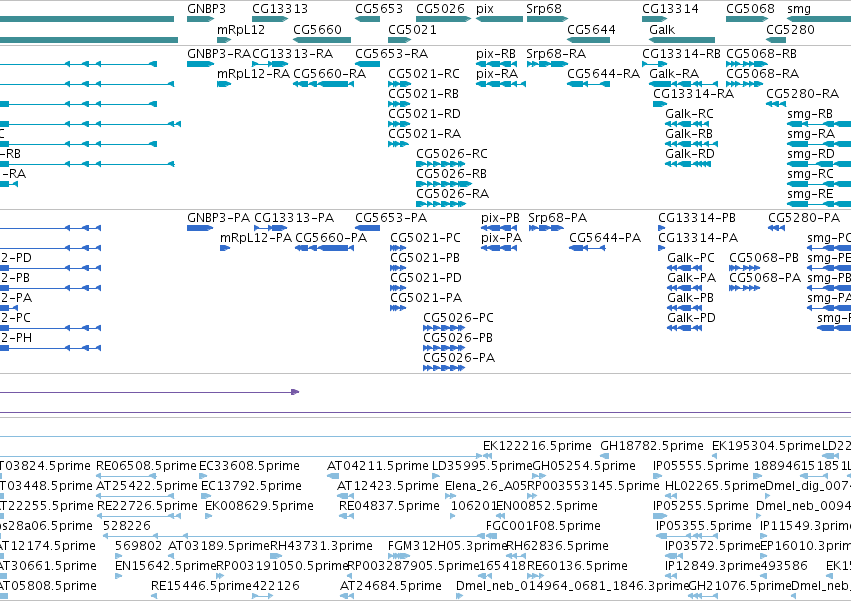Screen dimensions: 851x601
Task: Open the CG5660-PA protein label
Action: tap(331, 238)
